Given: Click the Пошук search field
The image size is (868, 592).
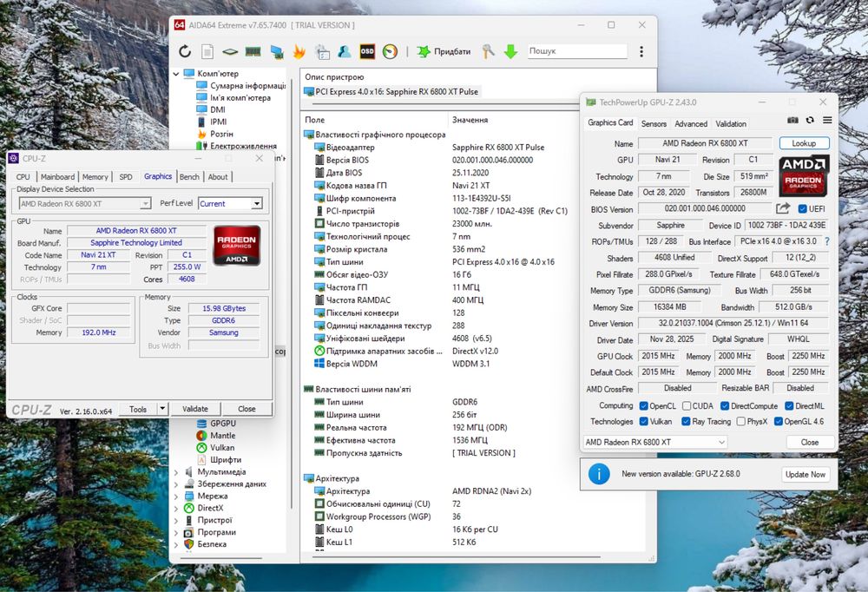Looking at the screenshot, I should click(x=576, y=52).
